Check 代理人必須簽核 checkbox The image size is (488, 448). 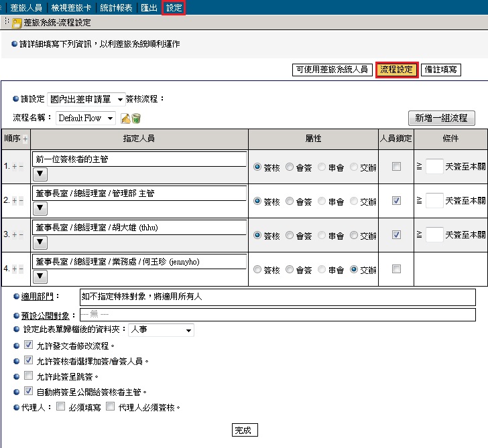[111, 406]
